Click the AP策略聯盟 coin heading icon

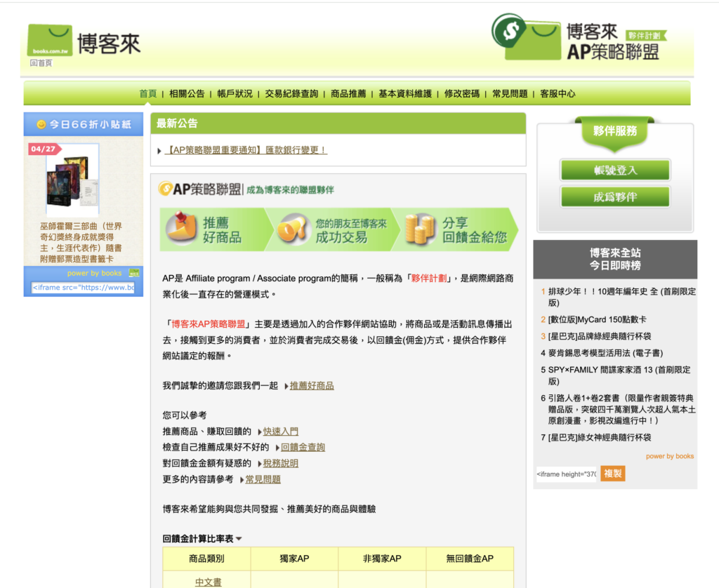165,188
